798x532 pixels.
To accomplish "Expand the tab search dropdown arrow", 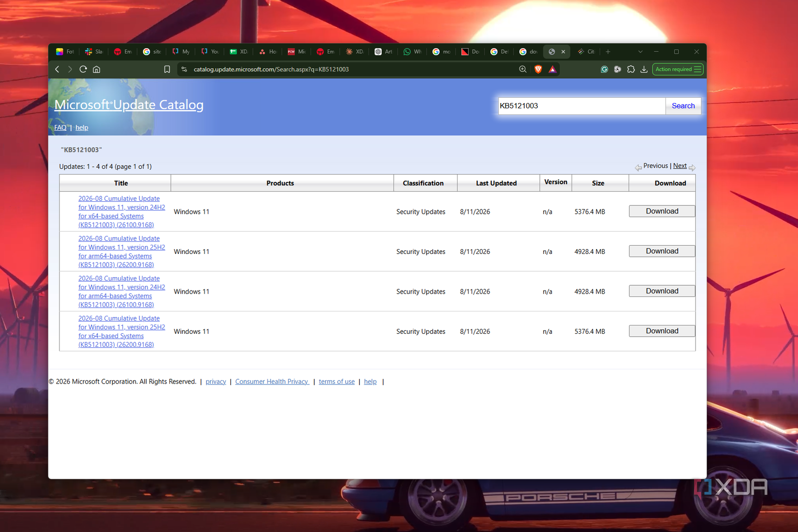I will (640, 52).
